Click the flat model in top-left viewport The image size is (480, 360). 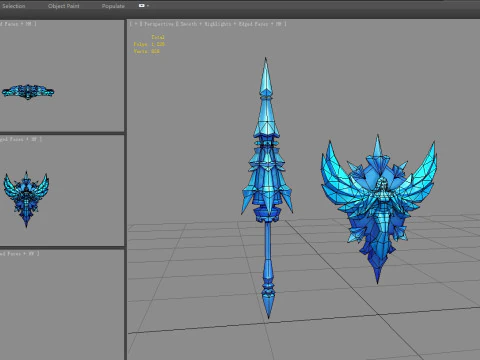point(28,92)
